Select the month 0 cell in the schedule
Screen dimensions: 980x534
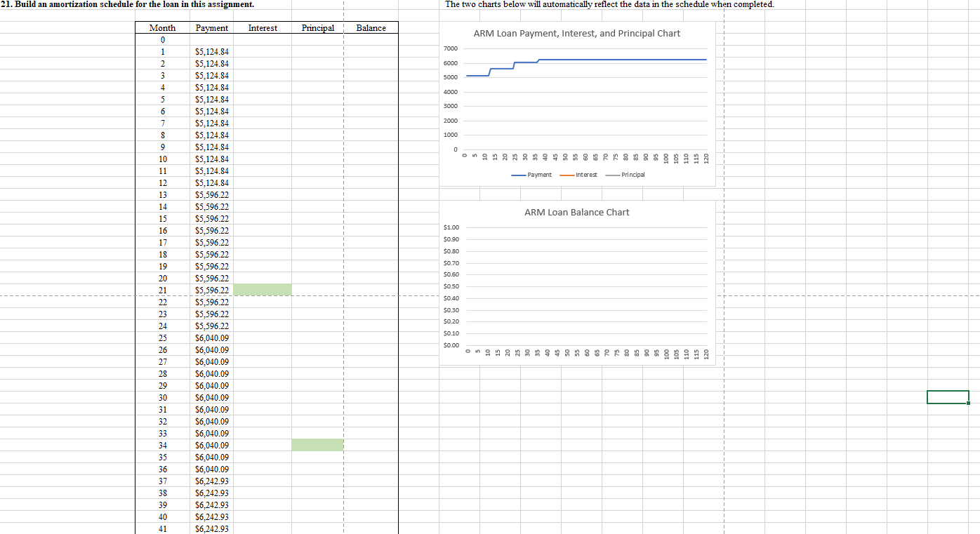point(161,40)
